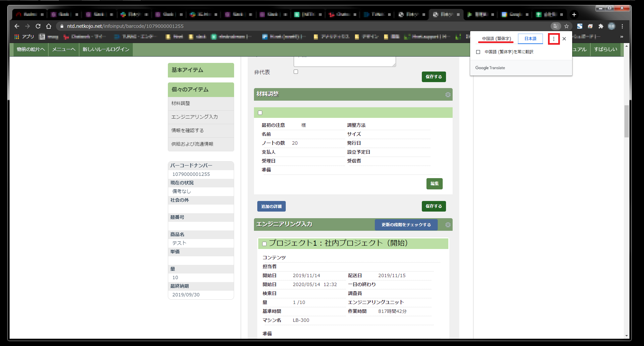Close the Google Translate popup
The width and height of the screenshot is (644, 346).
564,39
